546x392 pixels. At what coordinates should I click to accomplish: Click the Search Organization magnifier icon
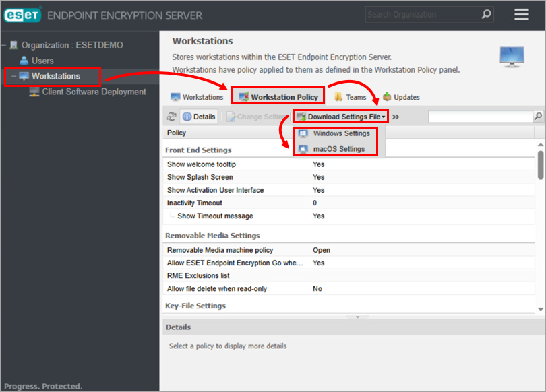click(x=486, y=14)
